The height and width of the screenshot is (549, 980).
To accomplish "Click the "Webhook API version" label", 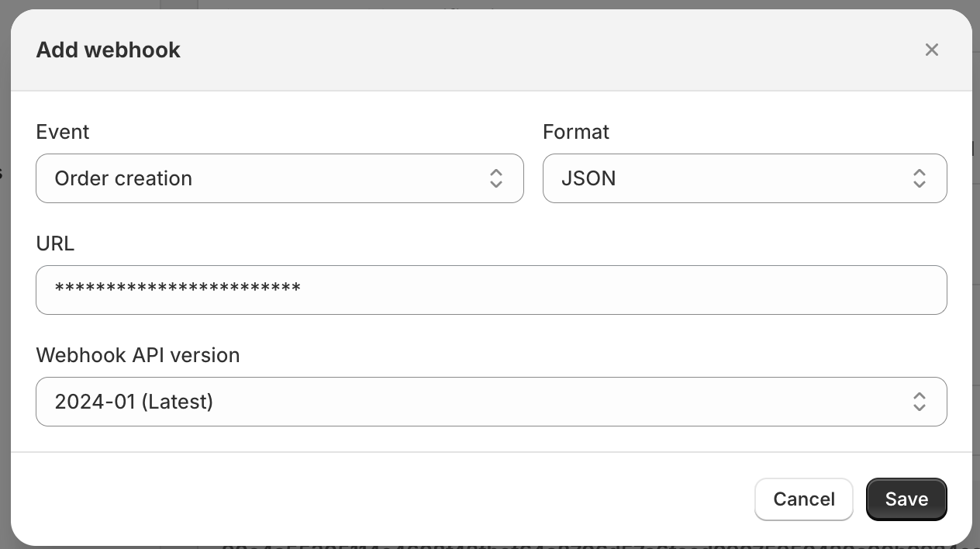I will (138, 355).
